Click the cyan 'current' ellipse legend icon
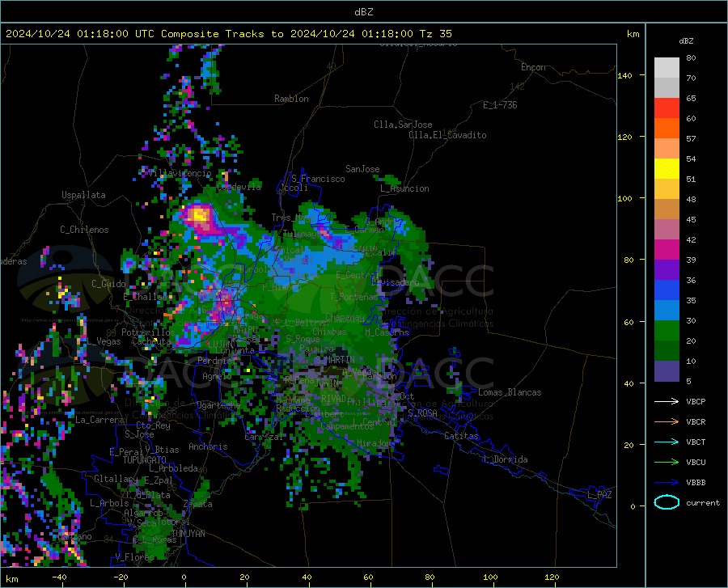Viewport: 728px width, 588px height. [x=667, y=502]
